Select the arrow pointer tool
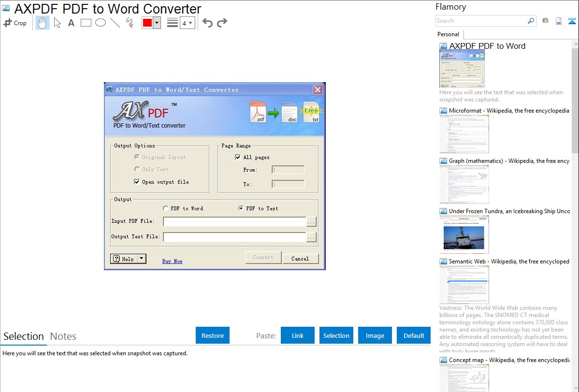 point(57,23)
